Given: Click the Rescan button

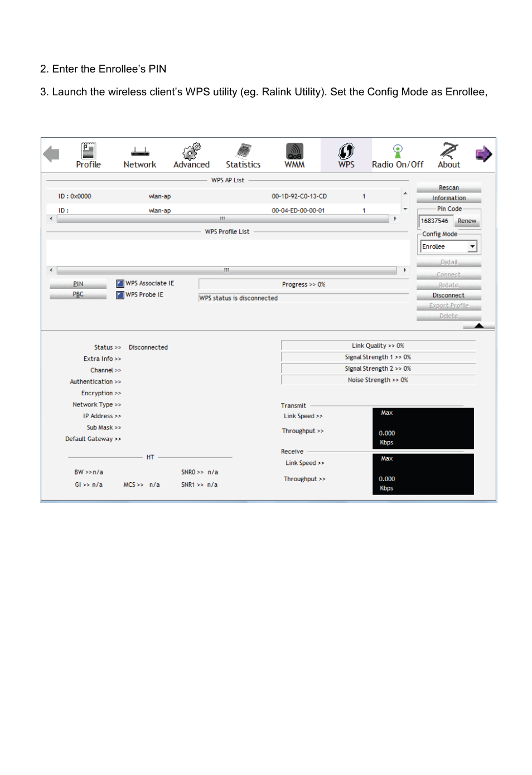Looking at the screenshot, I should [x=448, y=187].
